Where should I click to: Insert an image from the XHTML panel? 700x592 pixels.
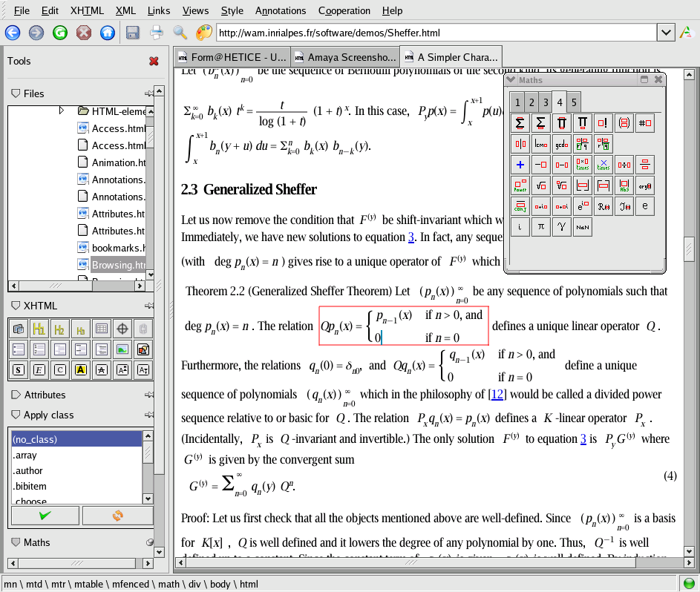[x=122, y=349]
